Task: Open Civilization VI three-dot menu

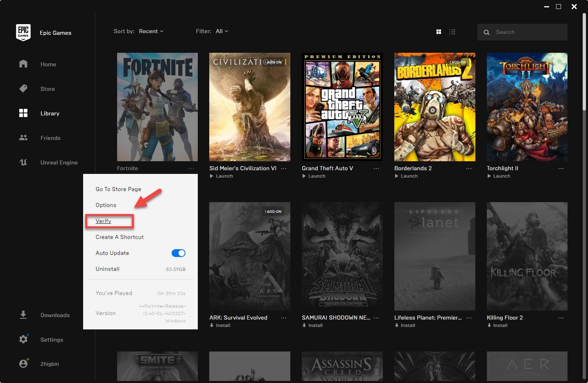Action: click(x=284, y=169)
